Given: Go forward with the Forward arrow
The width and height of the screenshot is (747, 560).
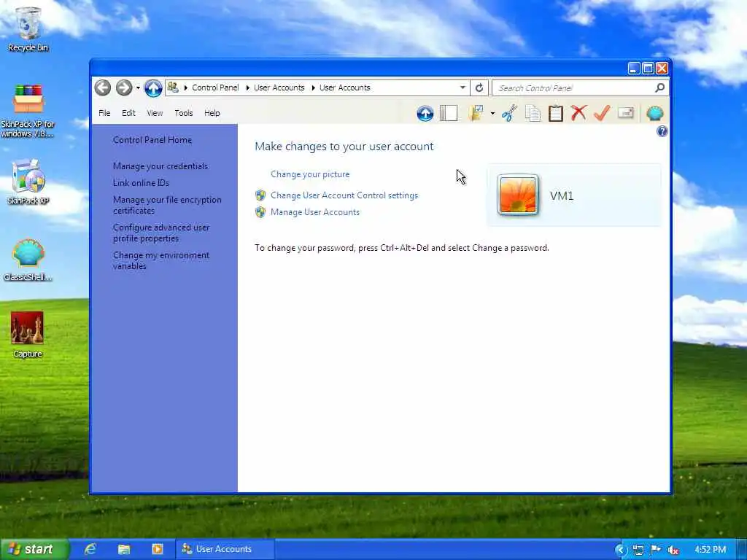Looking at the screenshot, I should pos(124,87).
